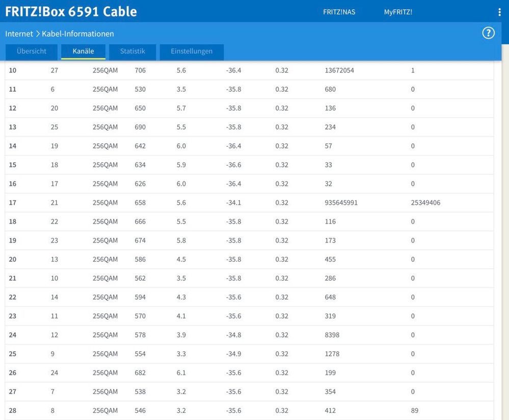Click the value -34.8 in row 24
Viewport: 509px width, 420px height.
(233, 335)
